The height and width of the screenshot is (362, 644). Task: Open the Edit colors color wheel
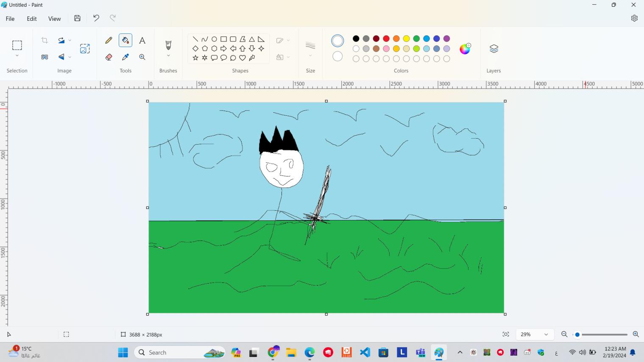(465, 49)
